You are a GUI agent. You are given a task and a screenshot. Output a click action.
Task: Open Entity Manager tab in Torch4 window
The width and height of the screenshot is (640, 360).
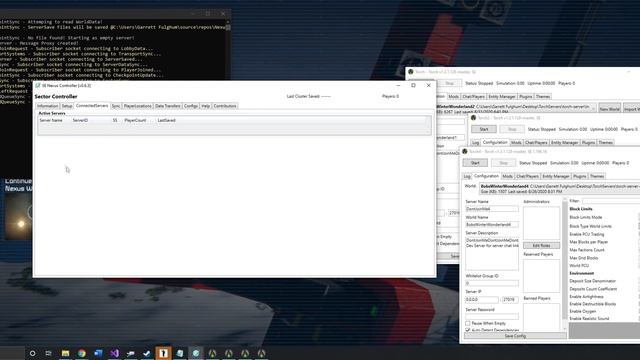coord(556,176)
